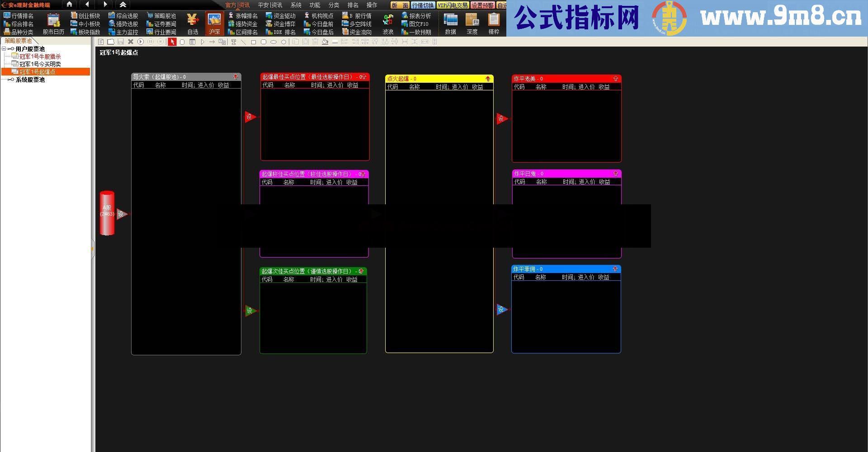Select the 沪深 toggled toolbar item
Viewport: 868px width, 452px height.
(x=214, y=24)
